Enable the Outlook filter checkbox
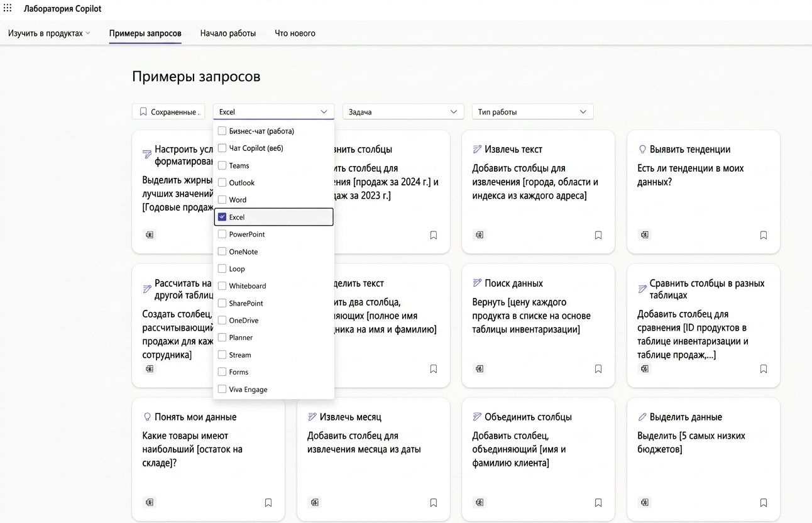Viewport: 812px width, 523px height. click(222, 182)
